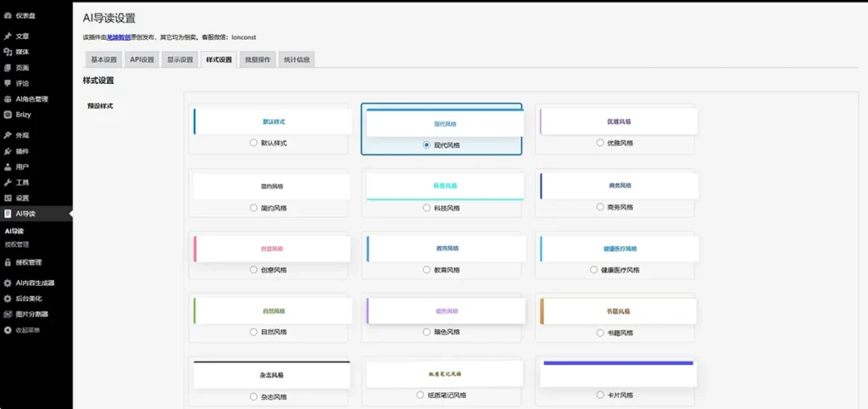Screen dimensions: 868x409
Task: Select the 默认样式 radio button
Action: coord(253,143)
